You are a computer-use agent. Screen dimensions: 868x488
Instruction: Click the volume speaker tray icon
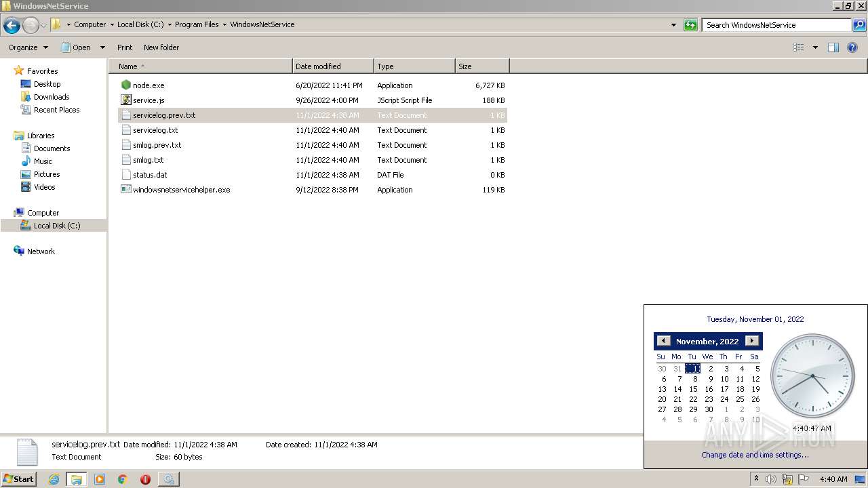pos(771,479)
